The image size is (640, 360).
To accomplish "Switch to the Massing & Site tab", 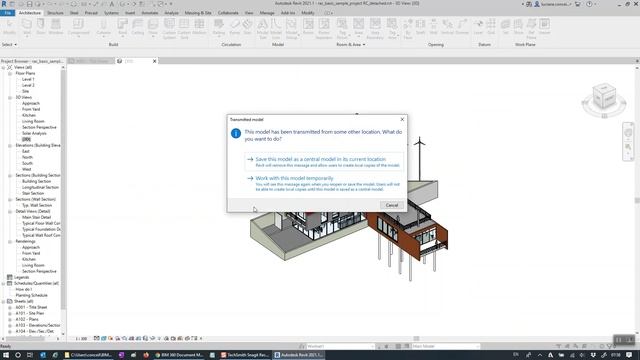I will 198,13.
